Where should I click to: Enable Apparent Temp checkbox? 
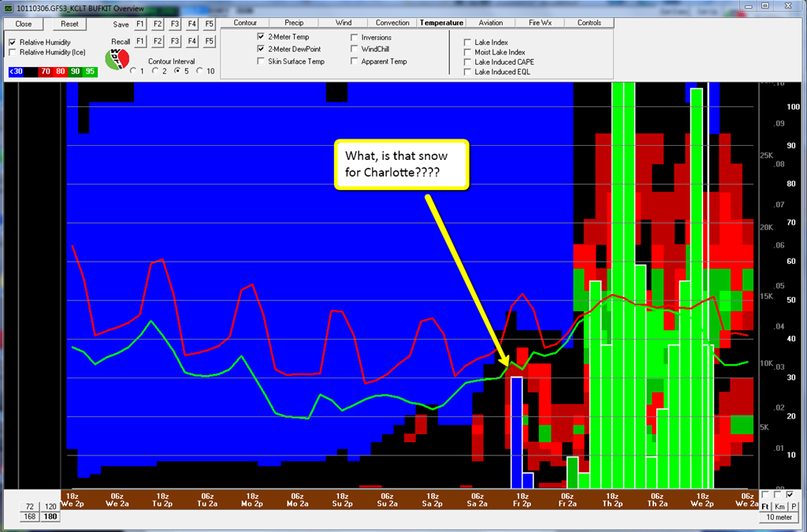coord(354,61)
